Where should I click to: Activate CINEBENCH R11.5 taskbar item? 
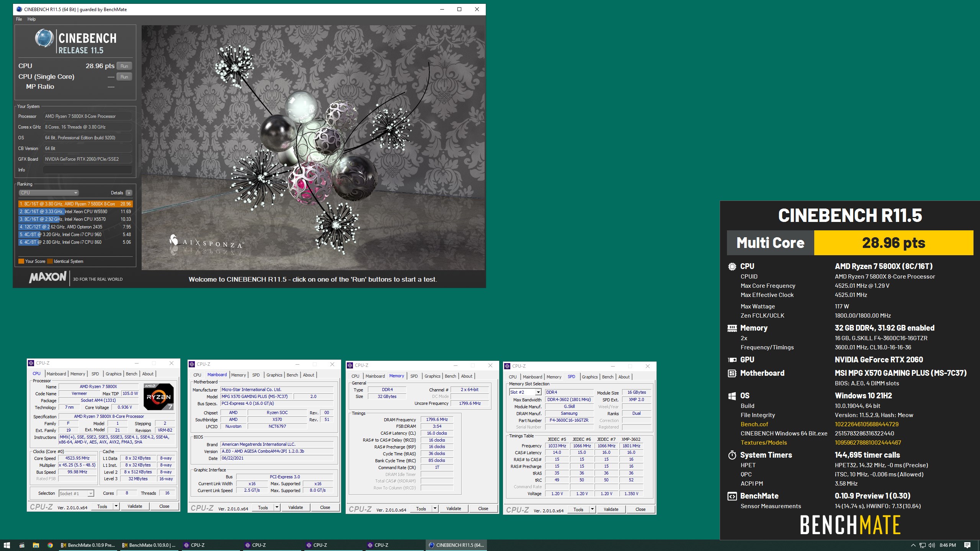[456, 545]
